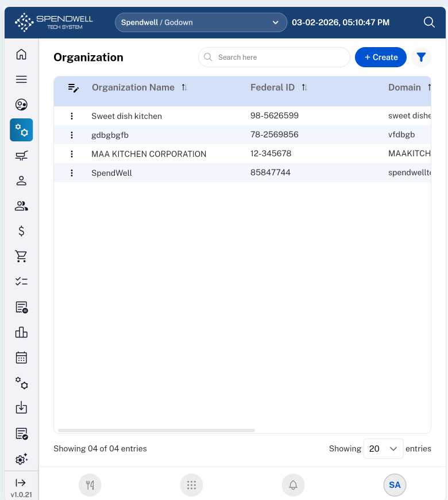Click Federal ID 85847744

271,172
